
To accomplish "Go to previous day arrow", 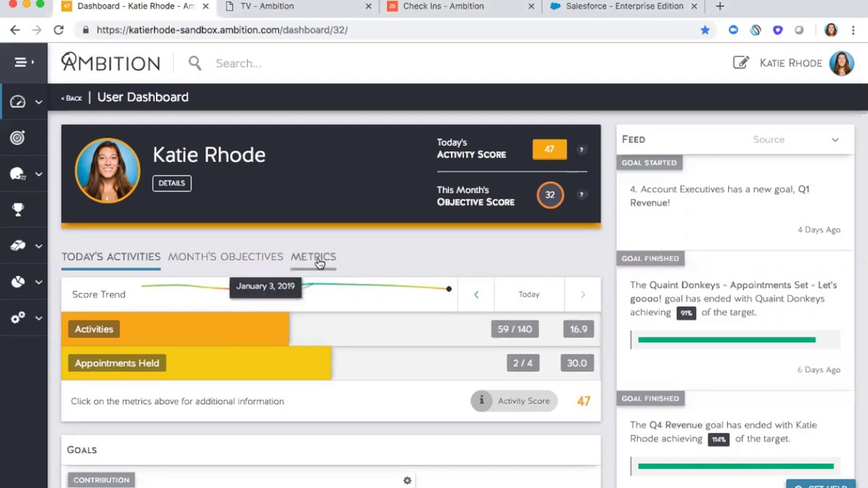I will coord(476,294).
